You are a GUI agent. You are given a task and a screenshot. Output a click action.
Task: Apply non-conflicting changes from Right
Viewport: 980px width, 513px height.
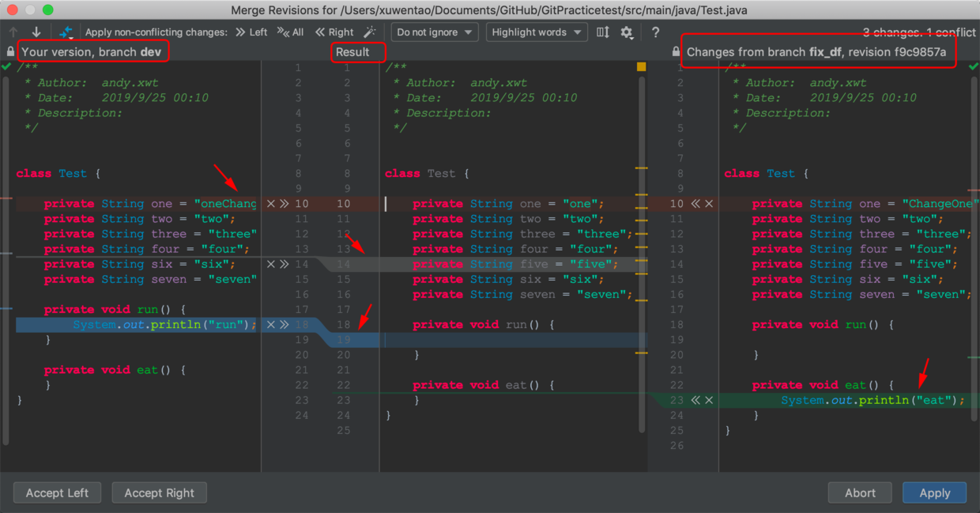pyautogui.click(x=334, y=32)
